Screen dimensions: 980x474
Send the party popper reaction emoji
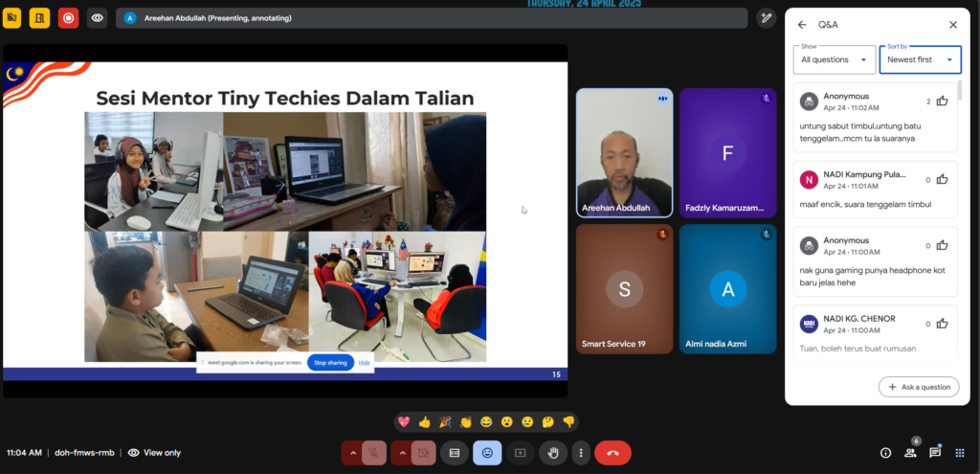click(x=445, y=422)
